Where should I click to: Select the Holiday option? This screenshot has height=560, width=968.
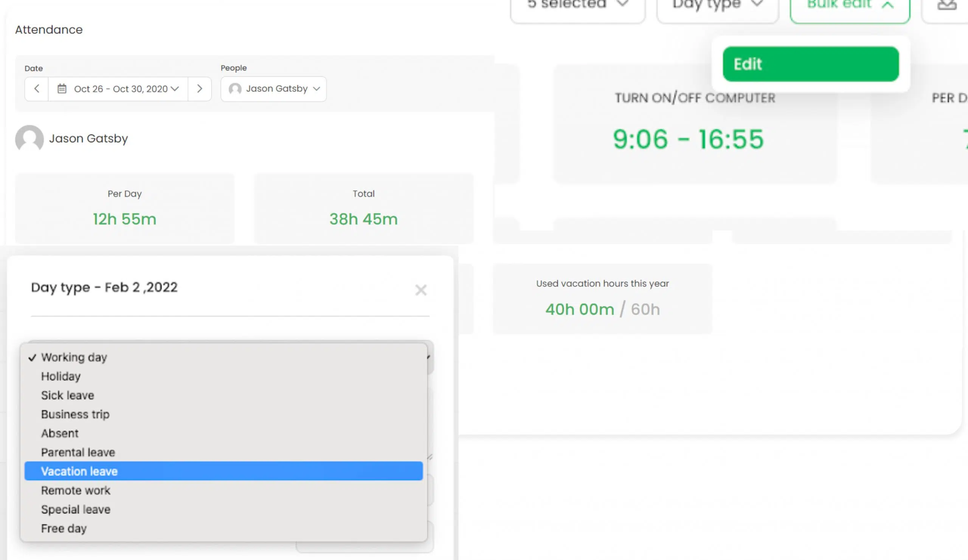point(61,376)
